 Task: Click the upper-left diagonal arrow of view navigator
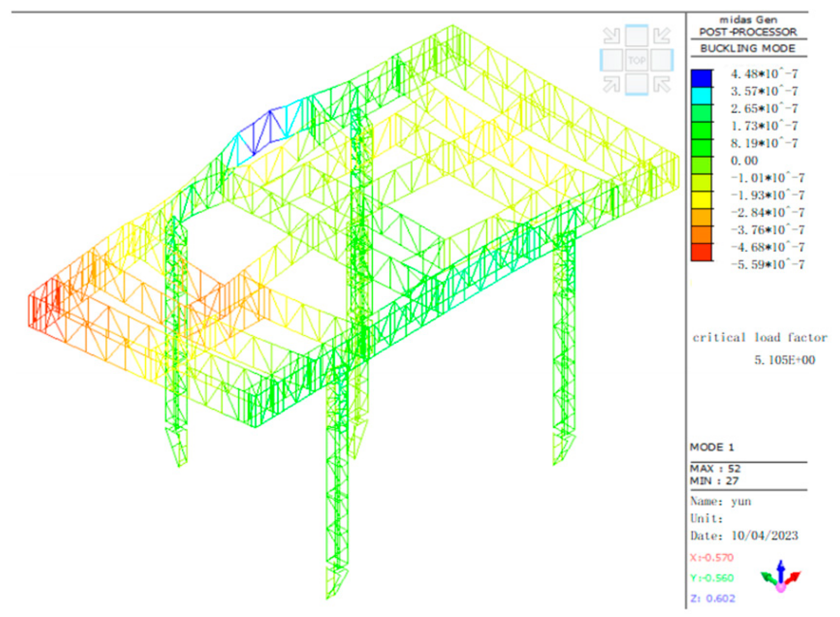[x=612, y=36]
